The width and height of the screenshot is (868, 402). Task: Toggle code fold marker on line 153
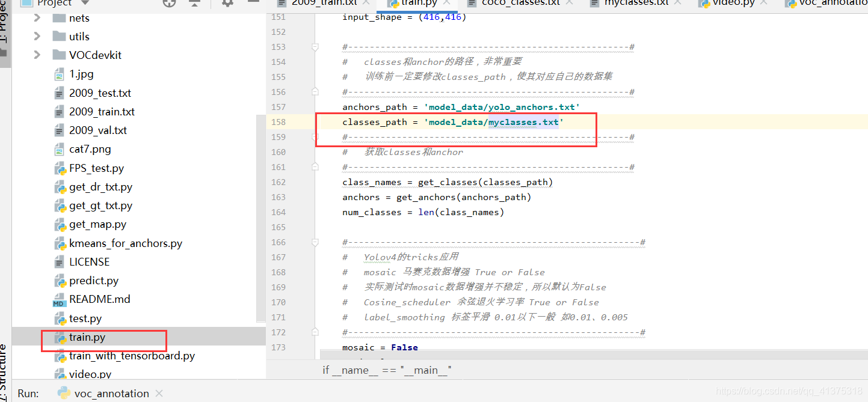coord(315,47)
